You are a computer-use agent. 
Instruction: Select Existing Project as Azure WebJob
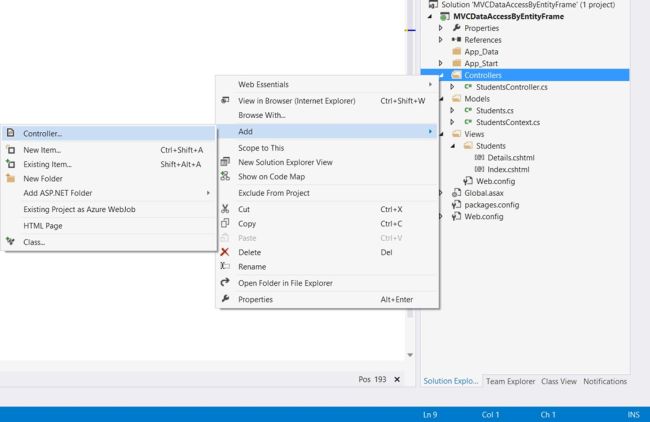point(109,209)
